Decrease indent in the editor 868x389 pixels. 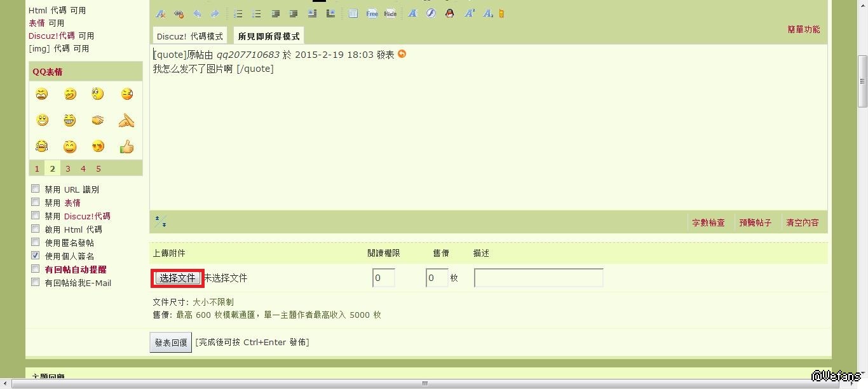[275, 13]
